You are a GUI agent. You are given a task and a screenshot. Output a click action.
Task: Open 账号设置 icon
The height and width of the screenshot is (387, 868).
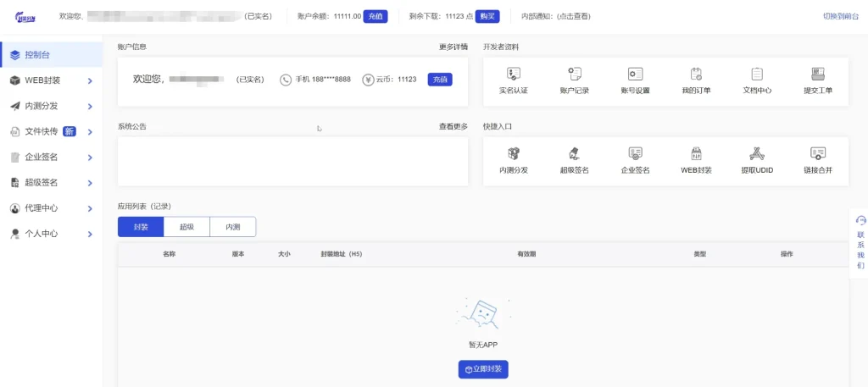pos(635,75)
